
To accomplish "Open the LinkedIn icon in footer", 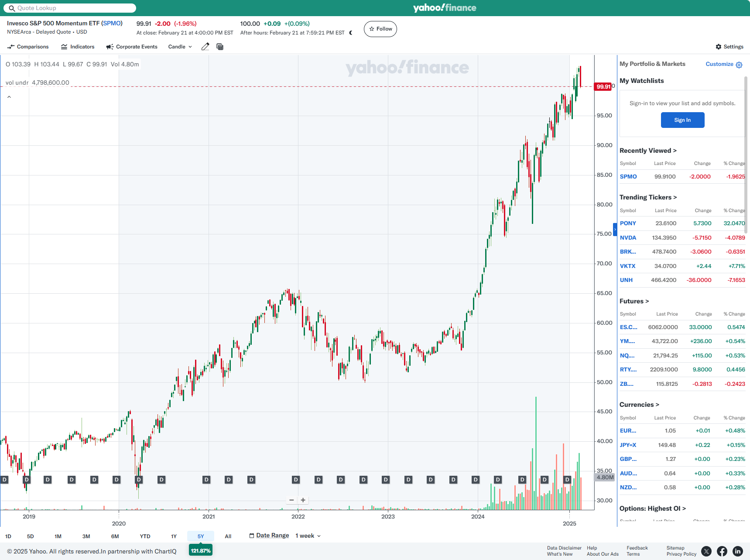I will (x=738, y=551).
